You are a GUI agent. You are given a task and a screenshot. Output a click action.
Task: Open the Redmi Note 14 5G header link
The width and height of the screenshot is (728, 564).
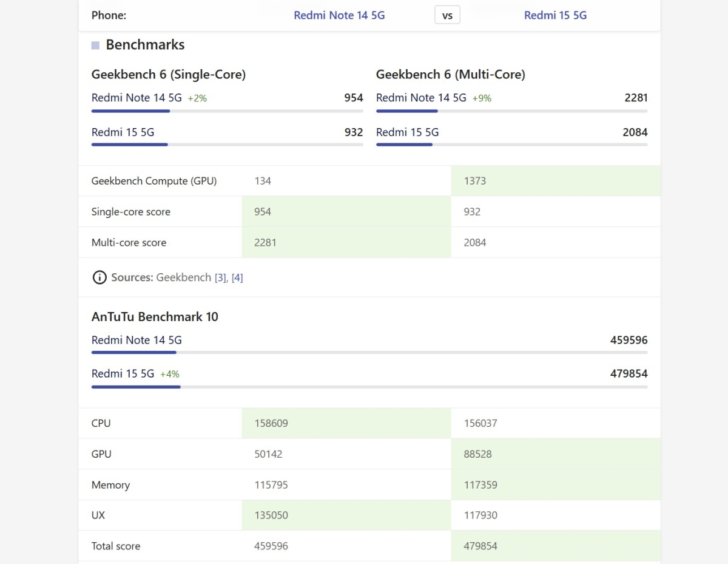[339, 15]
